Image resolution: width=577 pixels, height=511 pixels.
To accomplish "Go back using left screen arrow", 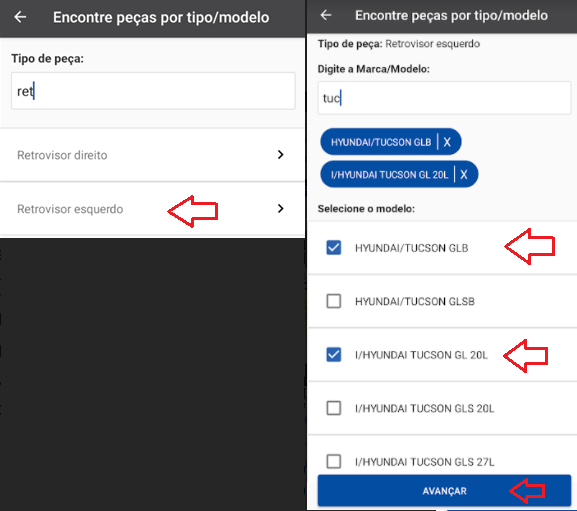I will (x=20, y=17).
